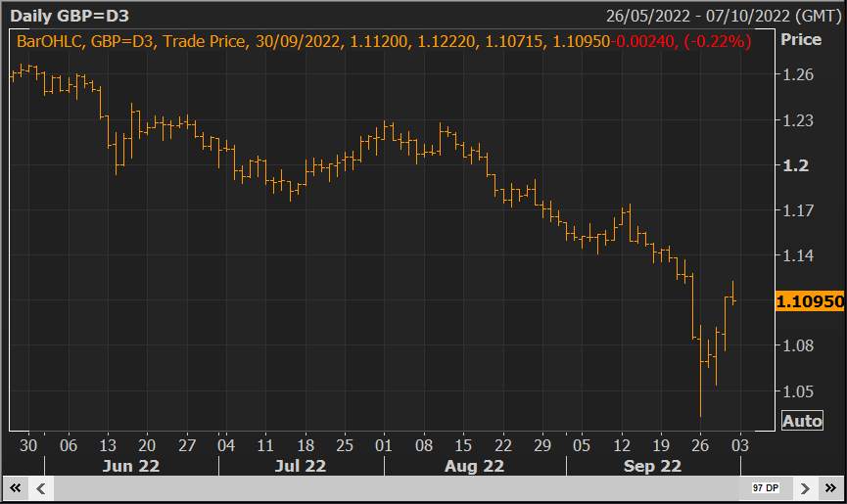The image size is (847, 504).
Task: Click the 1.05 price axis label
Action: point(798,390)
